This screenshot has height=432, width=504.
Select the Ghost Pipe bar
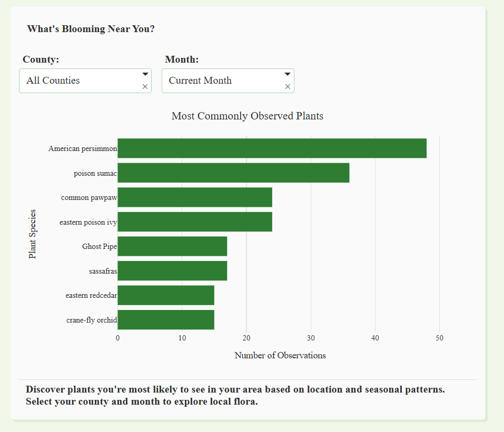[171, 246]
